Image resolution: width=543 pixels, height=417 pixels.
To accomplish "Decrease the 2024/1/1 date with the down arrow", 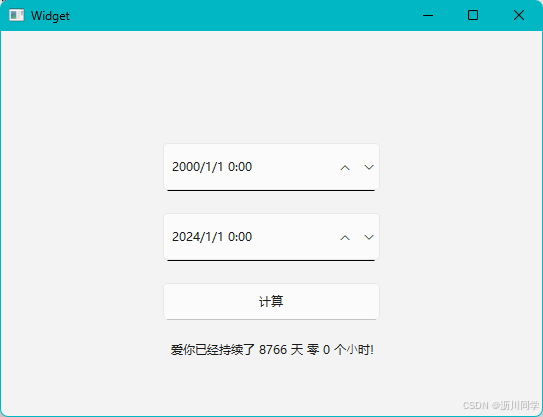I will [x=369, y=237].
